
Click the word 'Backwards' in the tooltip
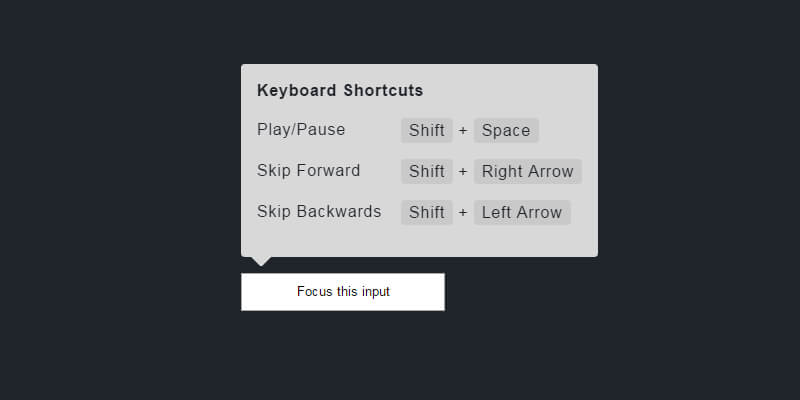point(339,212)
